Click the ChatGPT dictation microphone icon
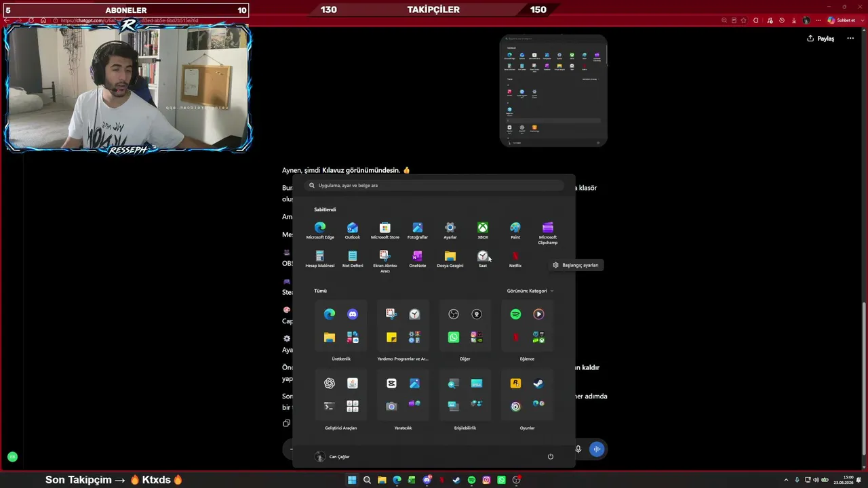This screenshot has width=868, height=488. pos(578,449)
